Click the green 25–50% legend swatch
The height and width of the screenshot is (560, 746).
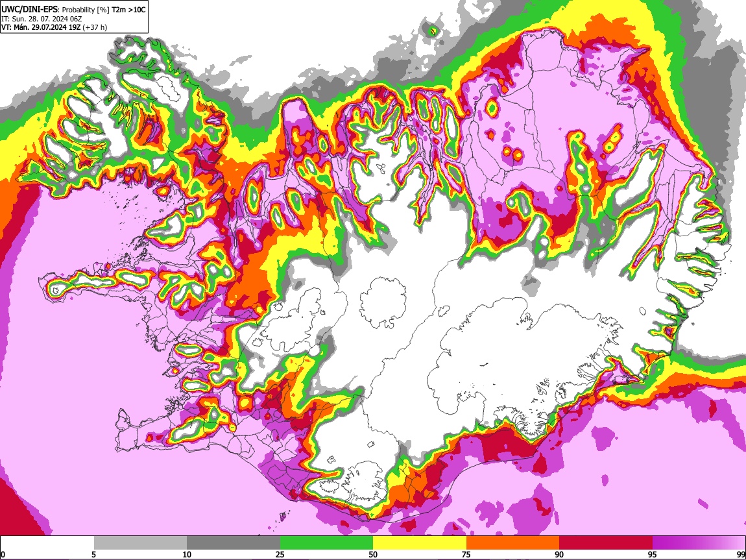point(326,543)
